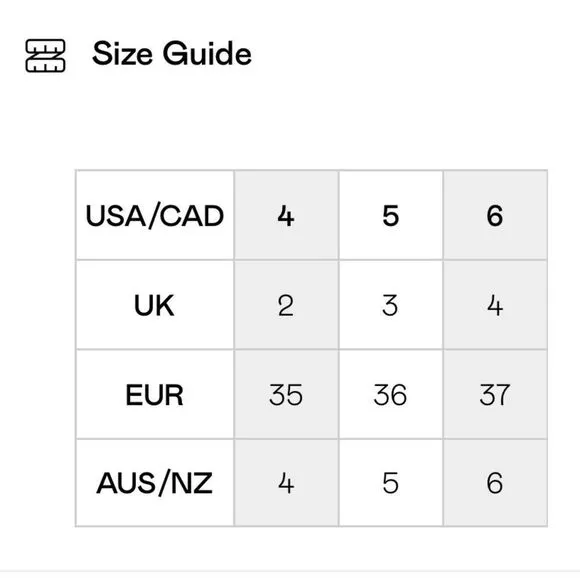The image size is (580, 580).
Task: Pick EUR size 35 cell
Action: 286,395
